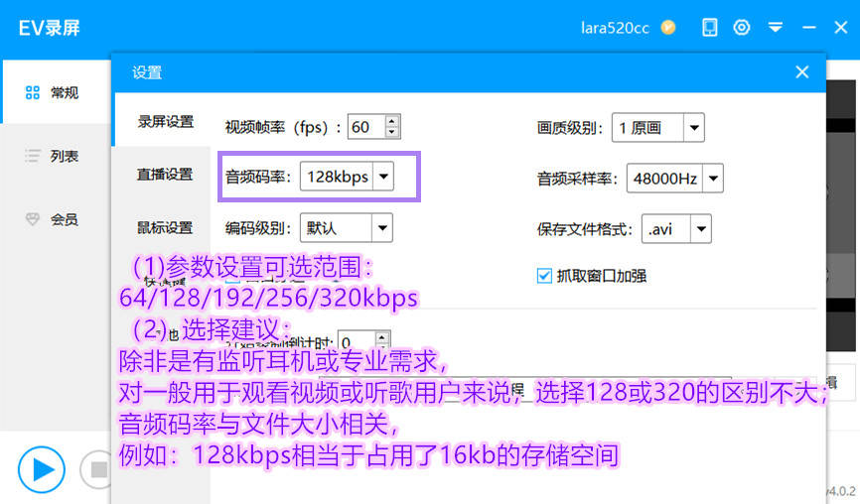Expand the 编码级别 默认 dropdown
This screenshot has height=504, width=860.
(382, 228)
